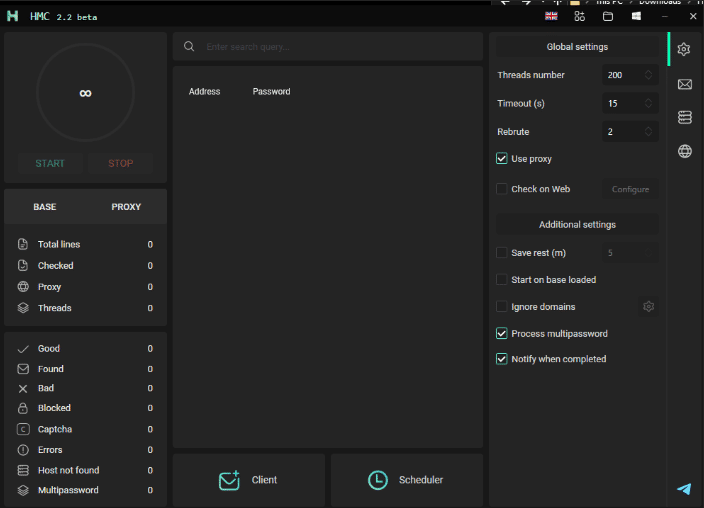The height and width of the screenshot is (508, 704).
Task: Click the Windows logo icon in title bar
Action: pos(636,16)
